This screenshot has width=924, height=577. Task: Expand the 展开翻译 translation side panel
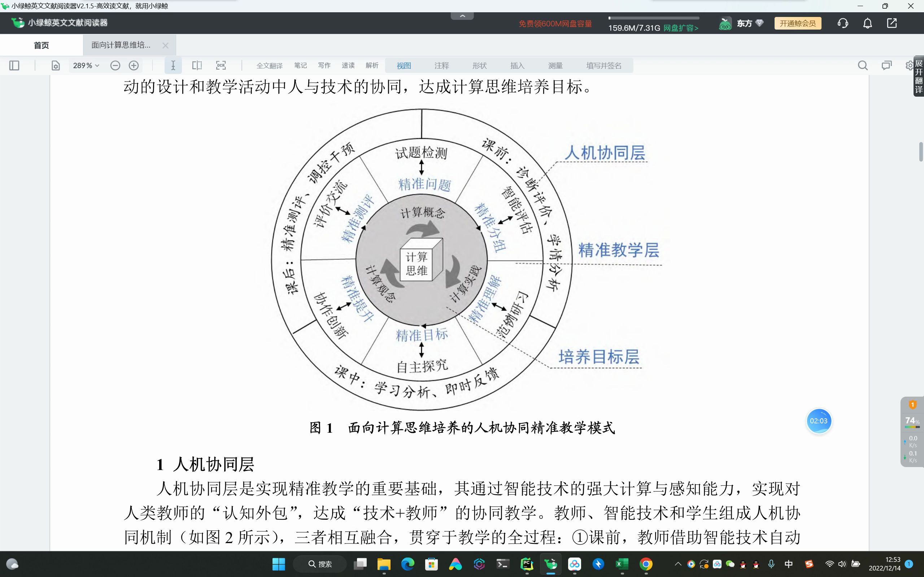click(x=919, y=76)
